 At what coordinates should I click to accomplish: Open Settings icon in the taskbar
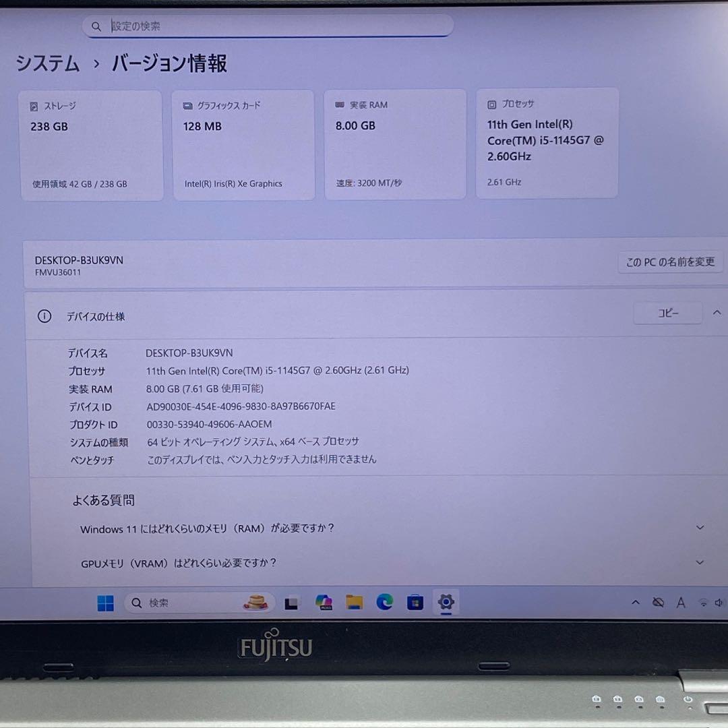446,602
